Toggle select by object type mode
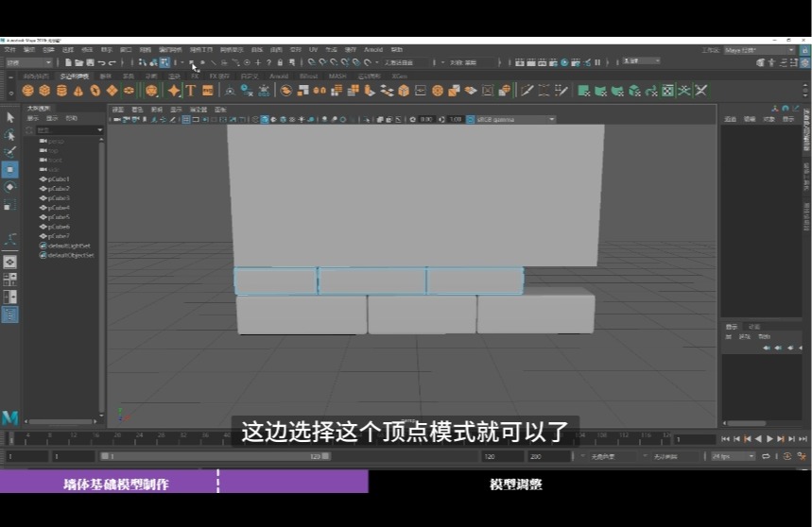Image resolution: width=812 pixels, height=527 pixels. [x=153, y=62]
